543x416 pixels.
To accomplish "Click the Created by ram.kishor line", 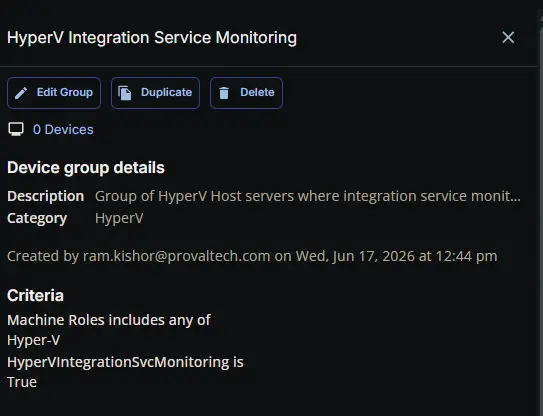I will pos(252,256).
